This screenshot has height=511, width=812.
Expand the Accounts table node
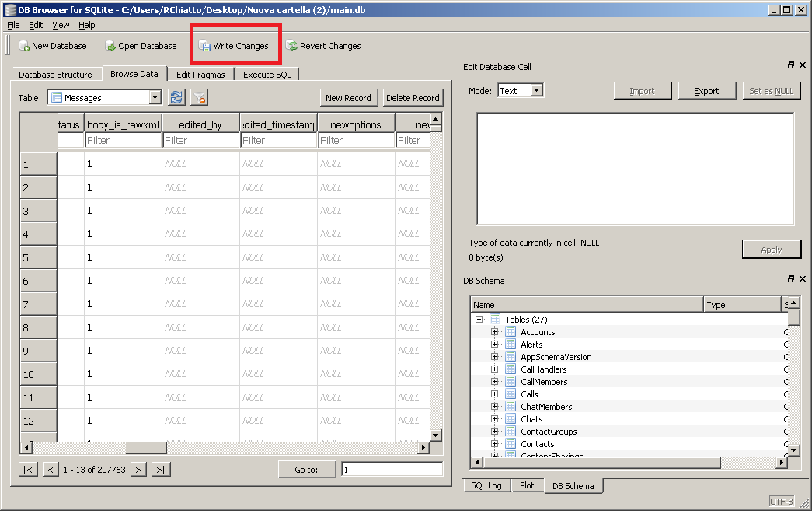[x=494, y=332]
